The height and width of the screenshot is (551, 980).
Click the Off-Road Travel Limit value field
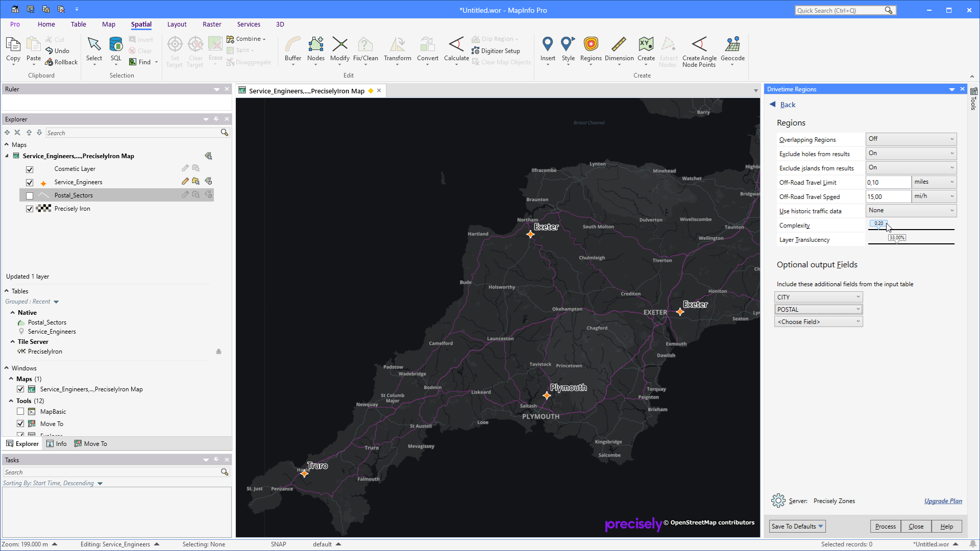point(889,182)
